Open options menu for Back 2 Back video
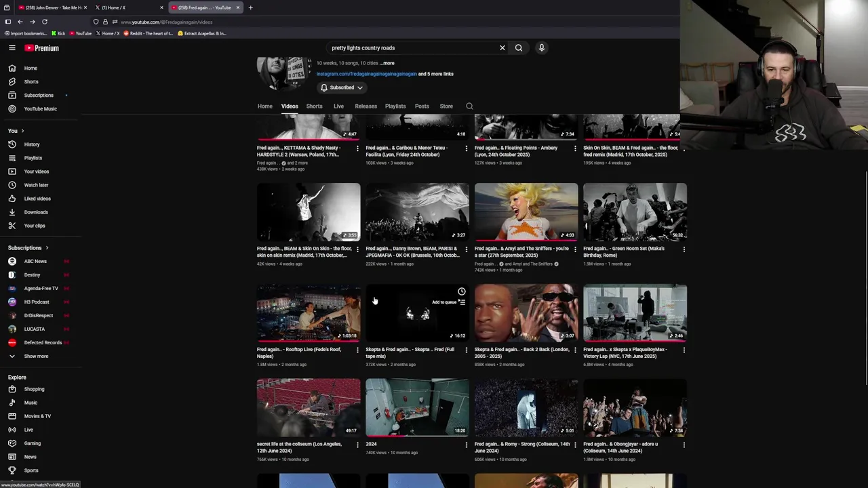The height and width of the screenshot is (488, 868). [x=575, y=350]
